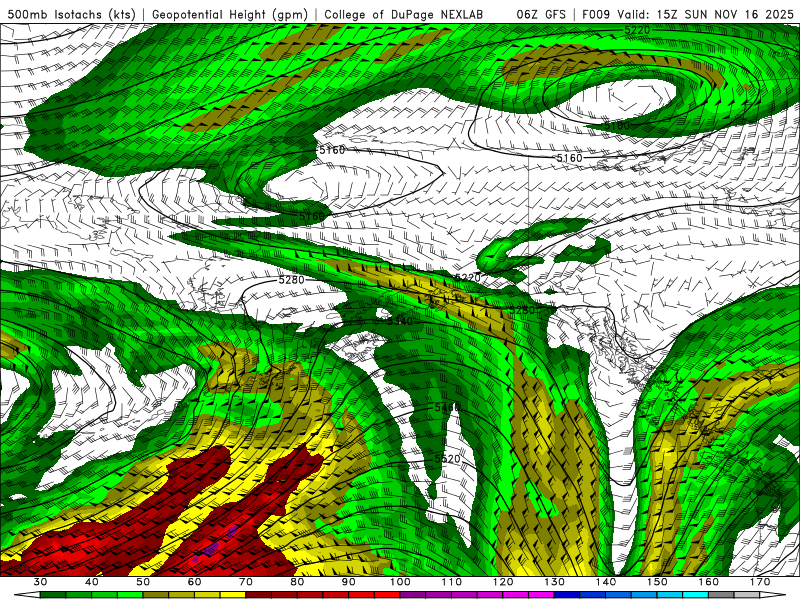Click the 70 kts legend number

(246, 582)
